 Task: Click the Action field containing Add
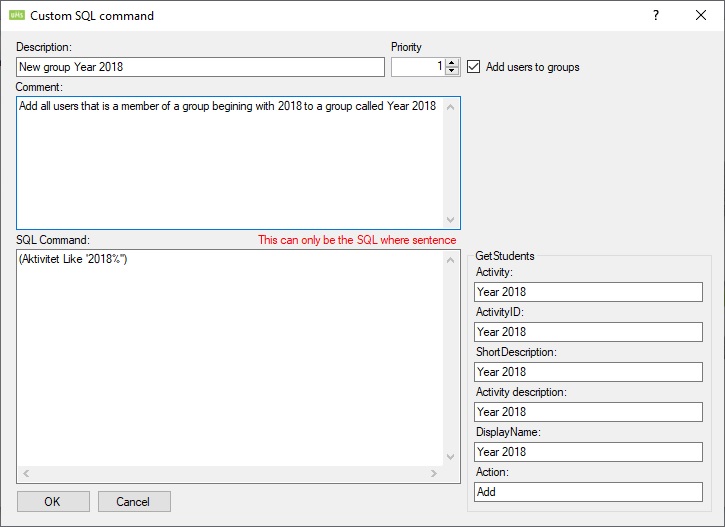coord(588,492)
